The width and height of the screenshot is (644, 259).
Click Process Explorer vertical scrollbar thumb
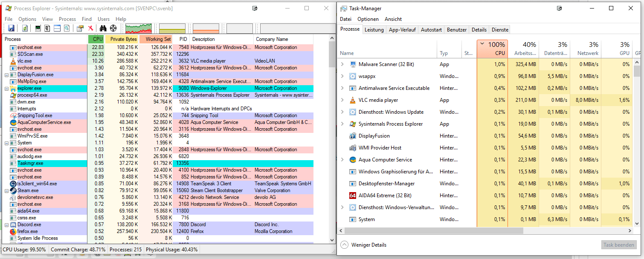coord(332,55)
